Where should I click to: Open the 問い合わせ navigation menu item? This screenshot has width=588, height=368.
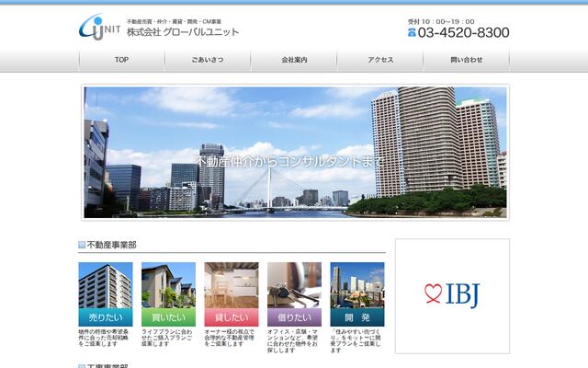click(x=467, y=60)
